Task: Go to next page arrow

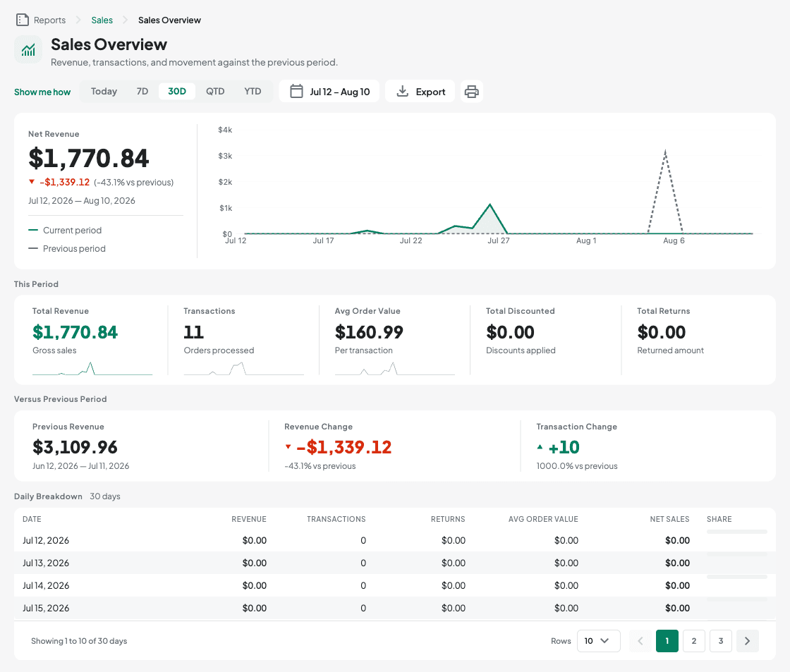Action: 747,641
